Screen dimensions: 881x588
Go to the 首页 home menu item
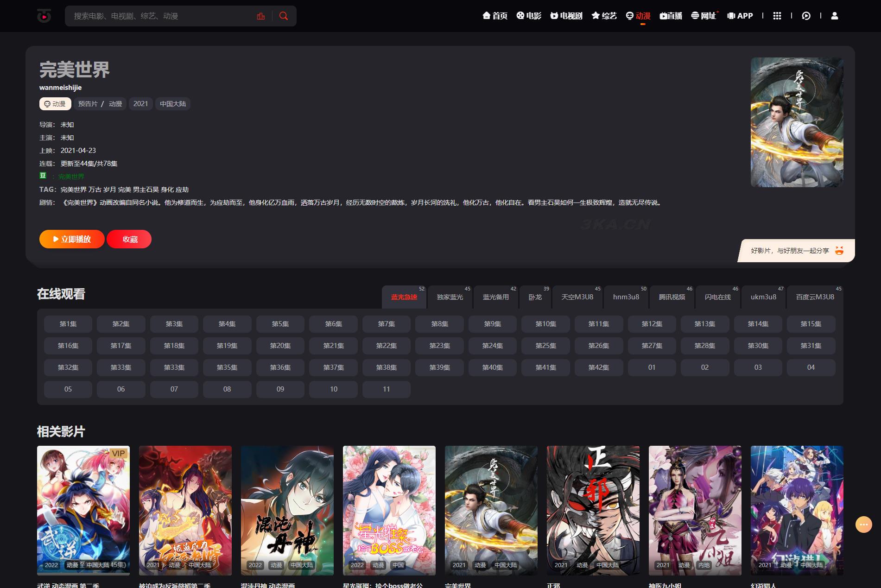(494, 16)
